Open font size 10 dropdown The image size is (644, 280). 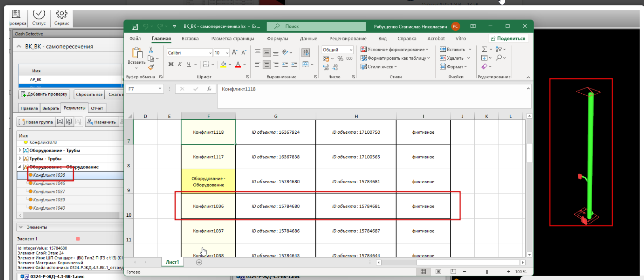click(x=227, y=53)
